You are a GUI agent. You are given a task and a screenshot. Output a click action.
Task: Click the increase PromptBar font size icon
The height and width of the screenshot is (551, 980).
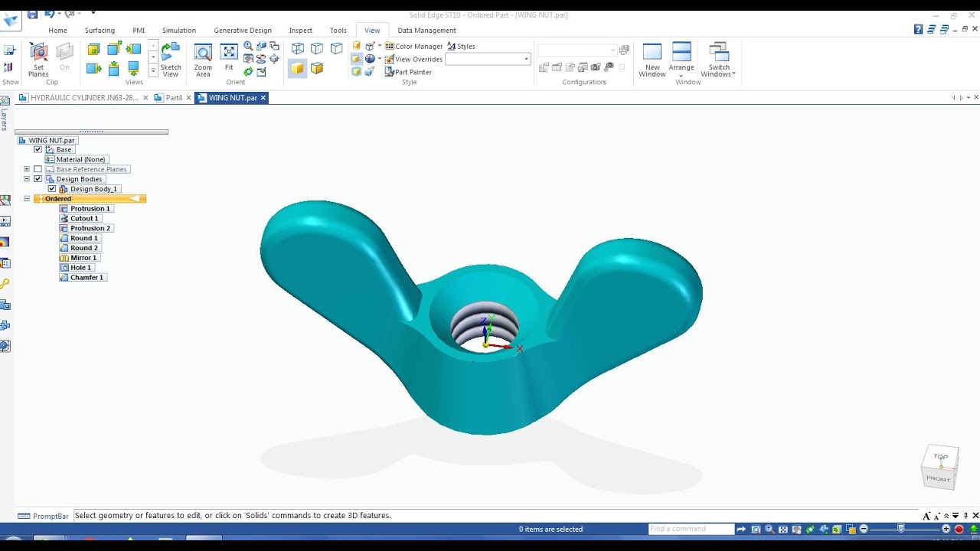point(926,516)
